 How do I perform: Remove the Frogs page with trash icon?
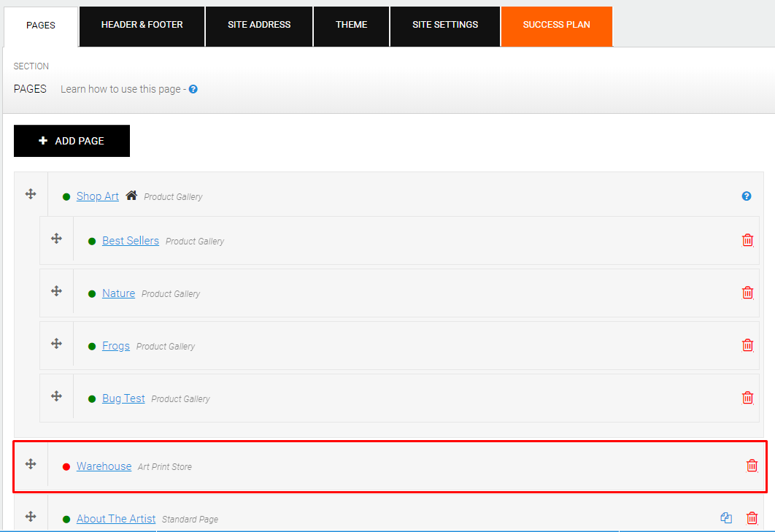(747, 345)
